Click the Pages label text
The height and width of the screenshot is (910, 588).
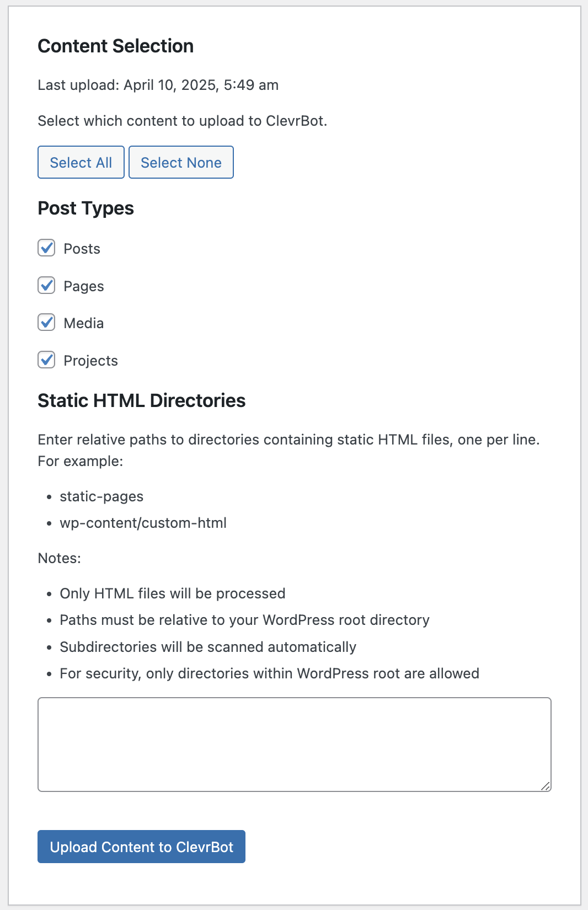[x=83, y=286]
